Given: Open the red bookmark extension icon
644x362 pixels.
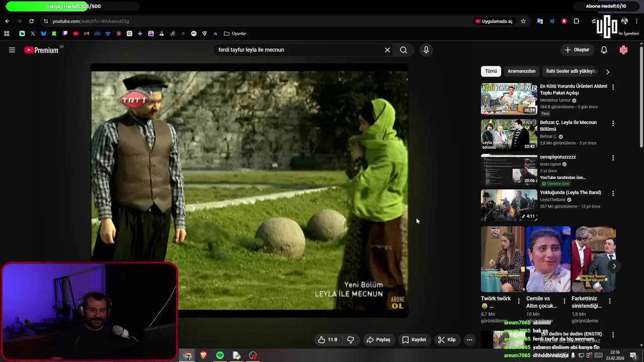Looking at the screenshot, I should (x=564, y=21).
